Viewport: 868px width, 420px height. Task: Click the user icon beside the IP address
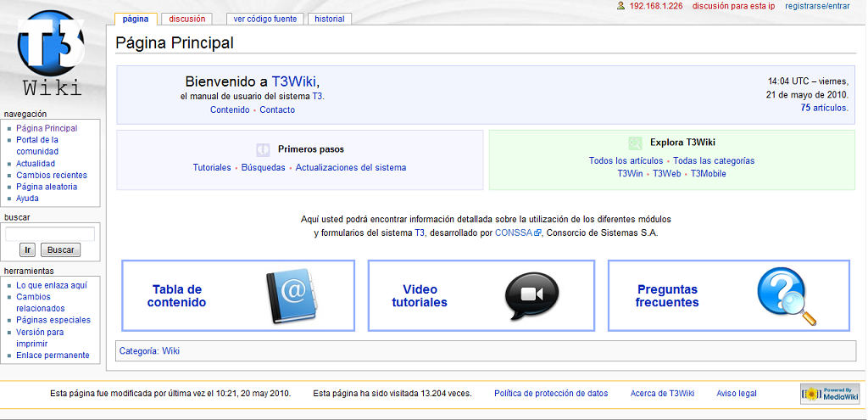coord(621,6)
